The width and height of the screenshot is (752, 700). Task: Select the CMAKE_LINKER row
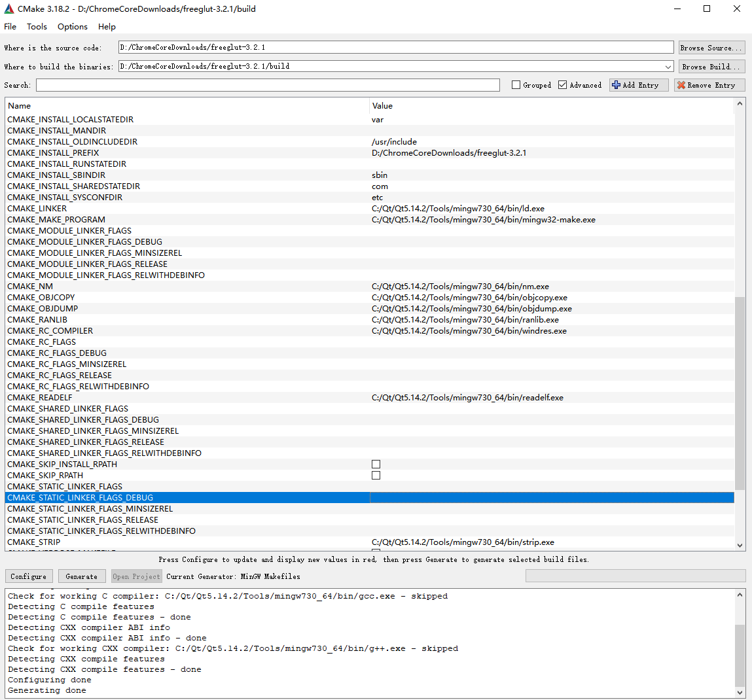(369, 209)
